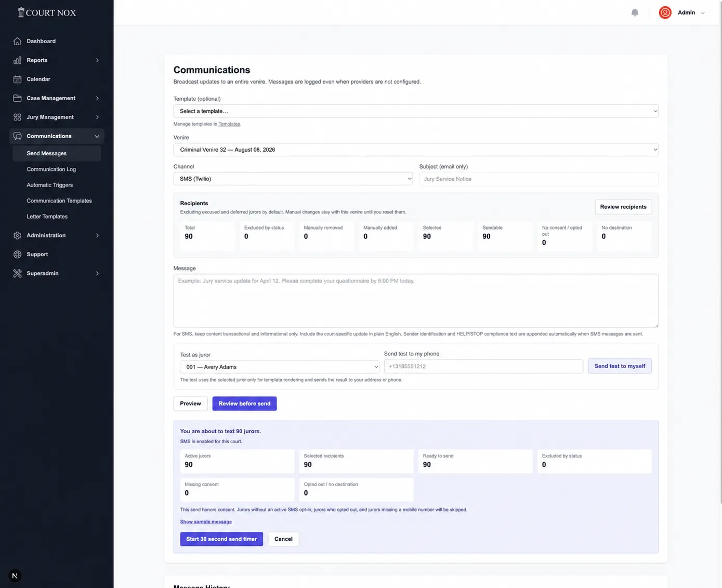
Task: Expand the Reports submenu chevron
Action: point(97,60)
